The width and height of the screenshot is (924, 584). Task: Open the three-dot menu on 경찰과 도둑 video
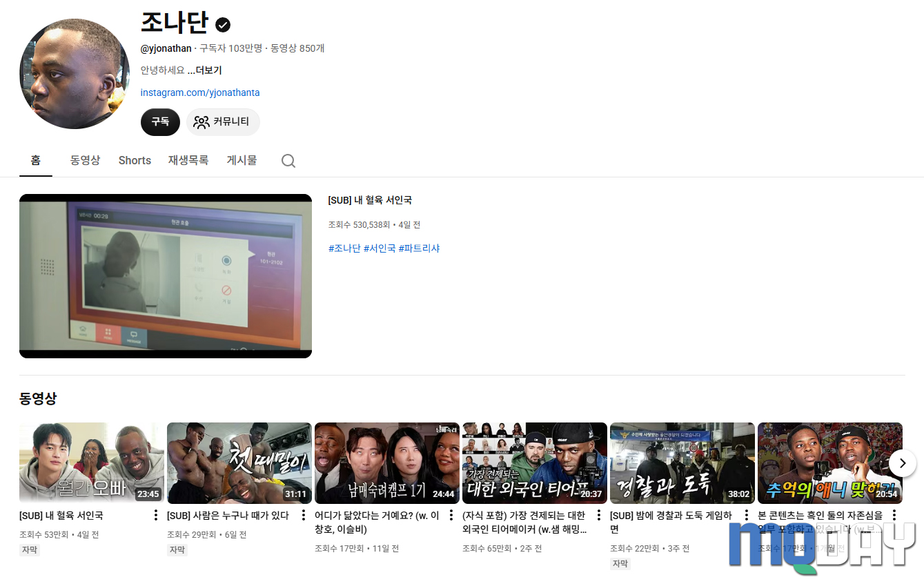pyautogui.click(x=746, y=515)
